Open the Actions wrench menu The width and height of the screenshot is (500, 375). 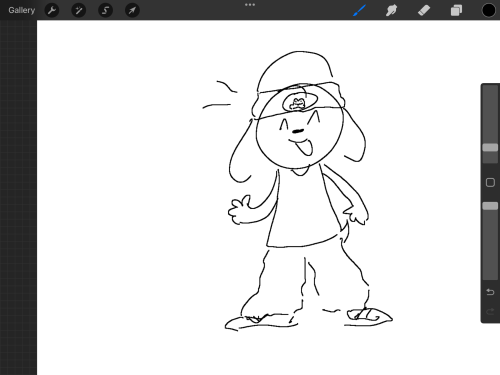tap(52, 10)
